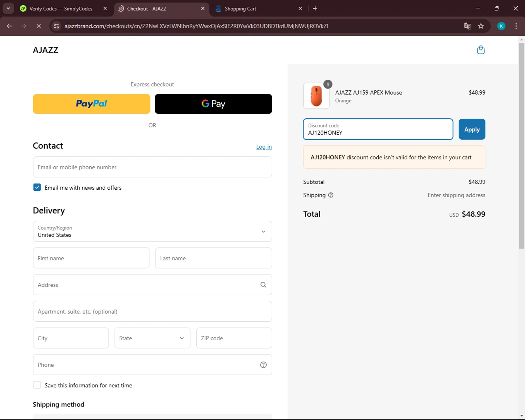This screenshot has height=420, width=525.
Task: Open the shopping bag cart icon
Action: (x=481, y=50)
